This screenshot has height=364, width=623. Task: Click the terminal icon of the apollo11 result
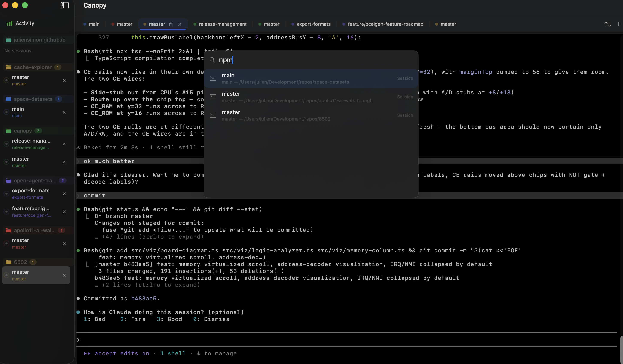(213, 97)
